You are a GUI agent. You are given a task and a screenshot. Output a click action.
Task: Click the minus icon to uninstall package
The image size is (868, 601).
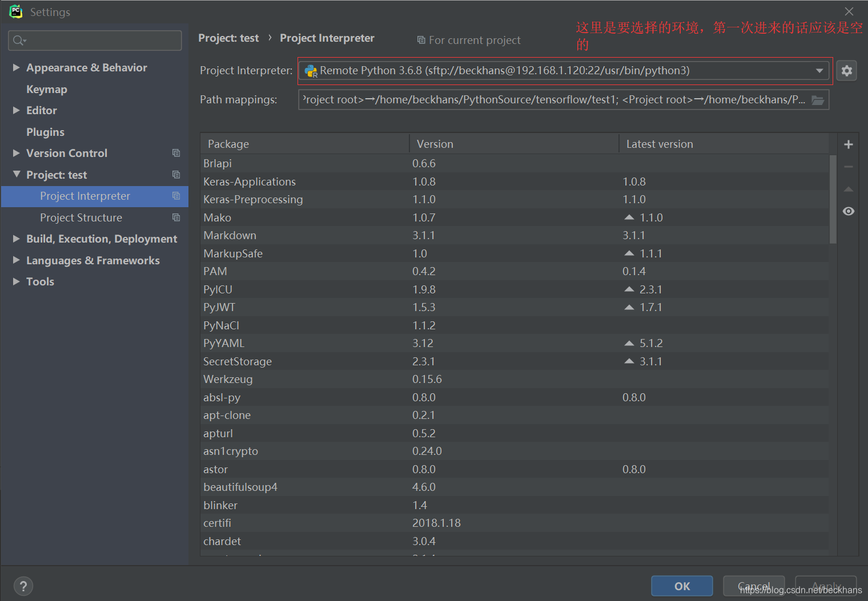point(849,167)
